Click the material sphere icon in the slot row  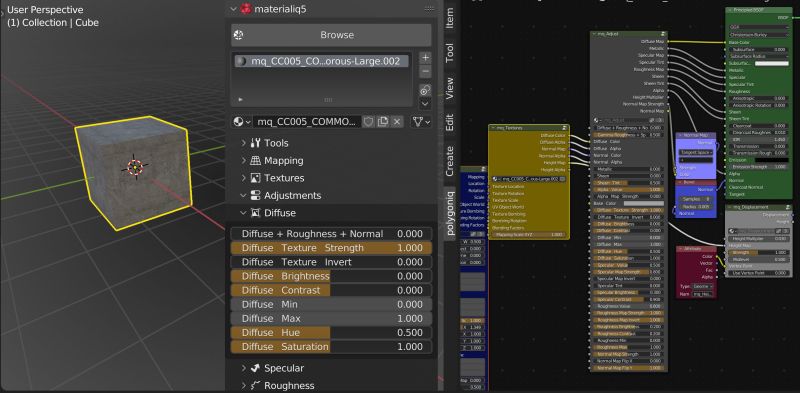[241, 61]
